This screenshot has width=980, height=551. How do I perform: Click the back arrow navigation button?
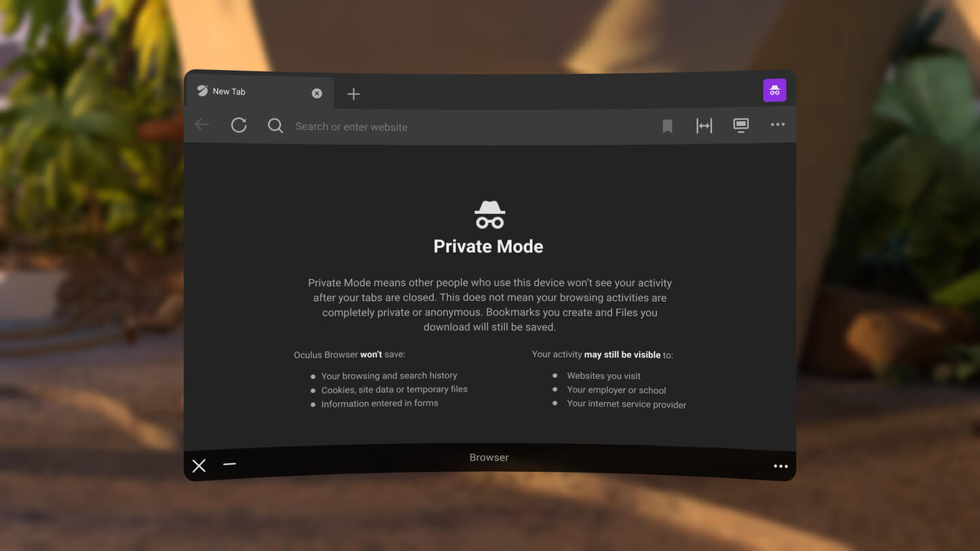pos(201,124)
